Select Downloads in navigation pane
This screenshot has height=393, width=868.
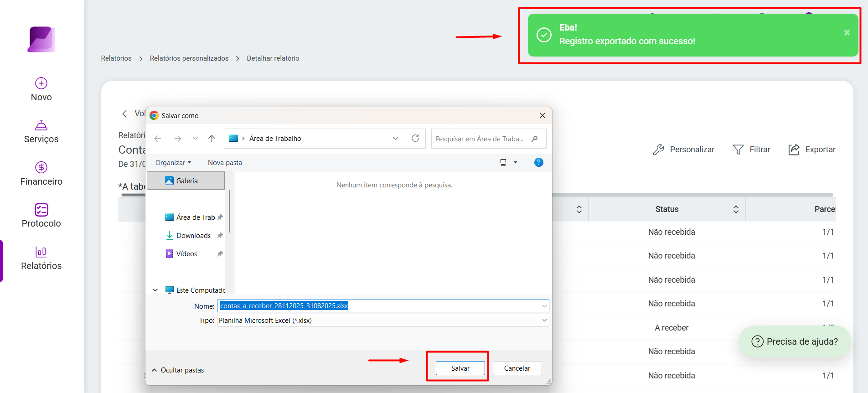[x=189, y=236]
